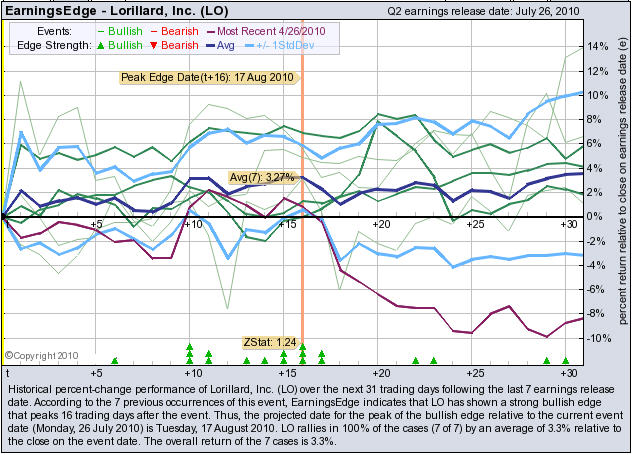This screenshot has width=633, height=455.
Task: Click the Peak Edge Date 17 Aug 2010 label
Action: (208, 77)
